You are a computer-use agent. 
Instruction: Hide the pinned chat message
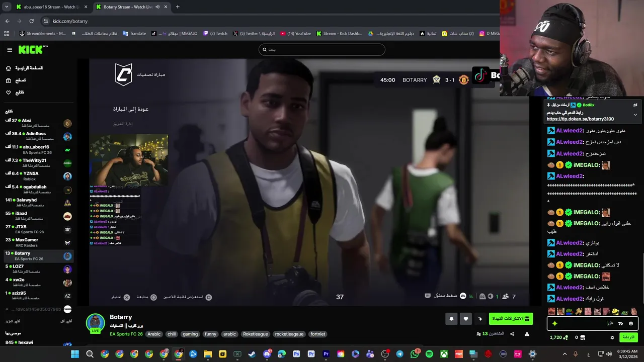pyautogui.click(x=635, y=105)
